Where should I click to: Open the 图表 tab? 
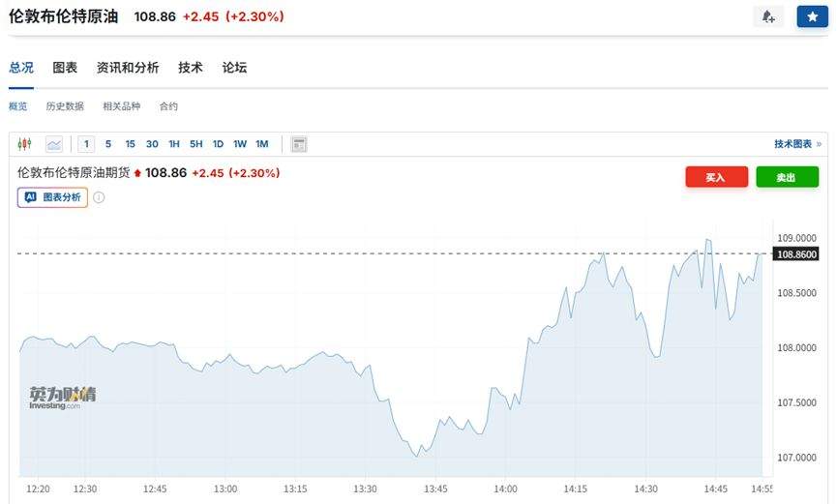65,68
